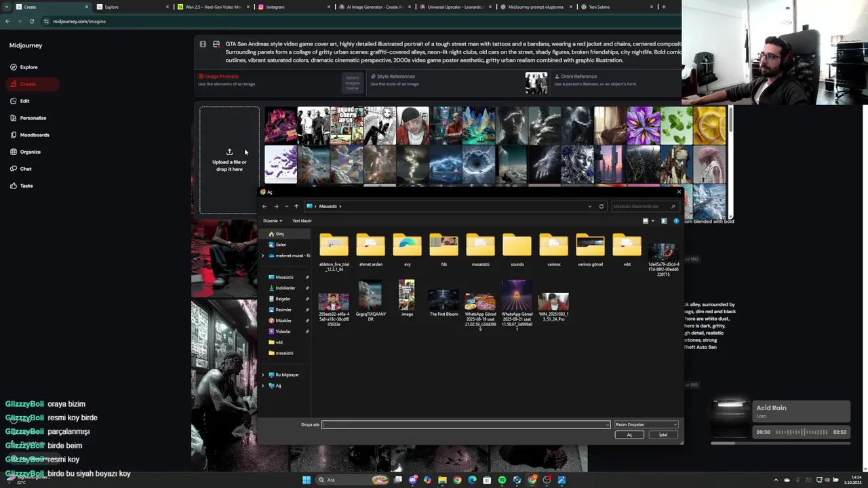Switch to the Wan 2.5 browser tab
The height and width of the screenshot is (488, 868).
213,7
